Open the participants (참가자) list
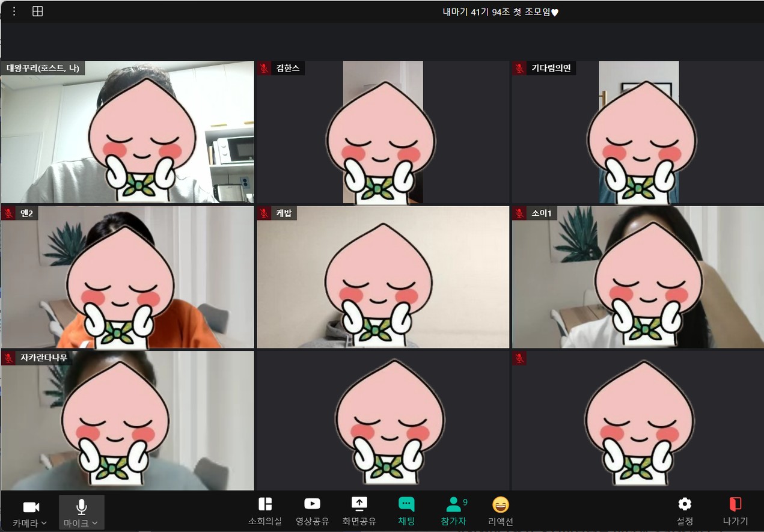This screenshot has height=532, width=764. [453, 510]
